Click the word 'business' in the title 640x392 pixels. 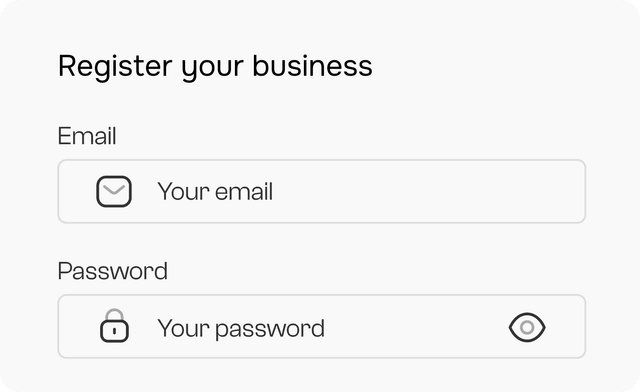tap(312, 65)
